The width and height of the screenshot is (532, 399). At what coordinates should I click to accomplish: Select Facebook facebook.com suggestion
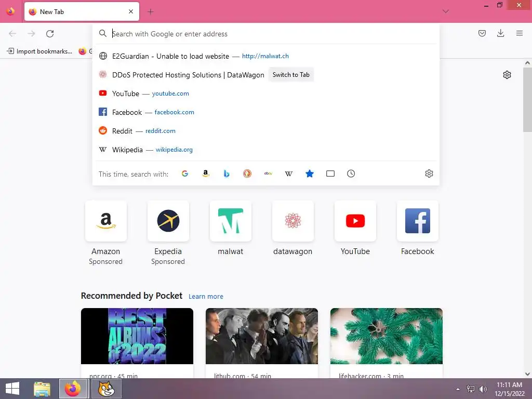[x=266, y=112]
